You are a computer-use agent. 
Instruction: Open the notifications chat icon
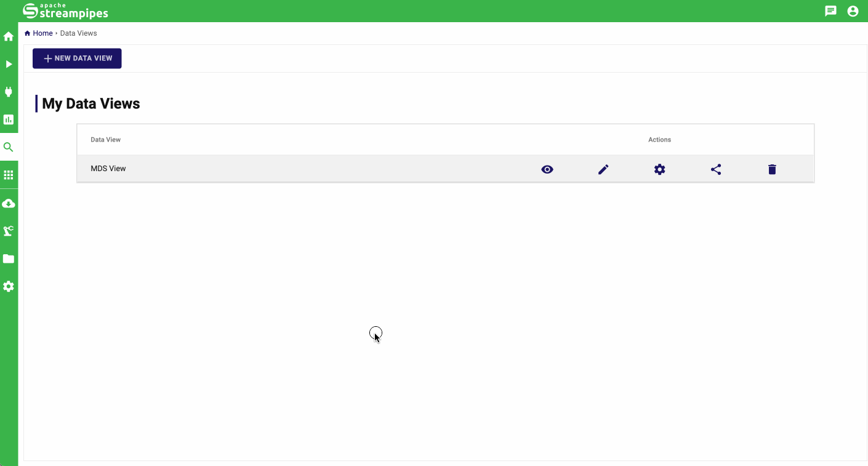point(831,11)
